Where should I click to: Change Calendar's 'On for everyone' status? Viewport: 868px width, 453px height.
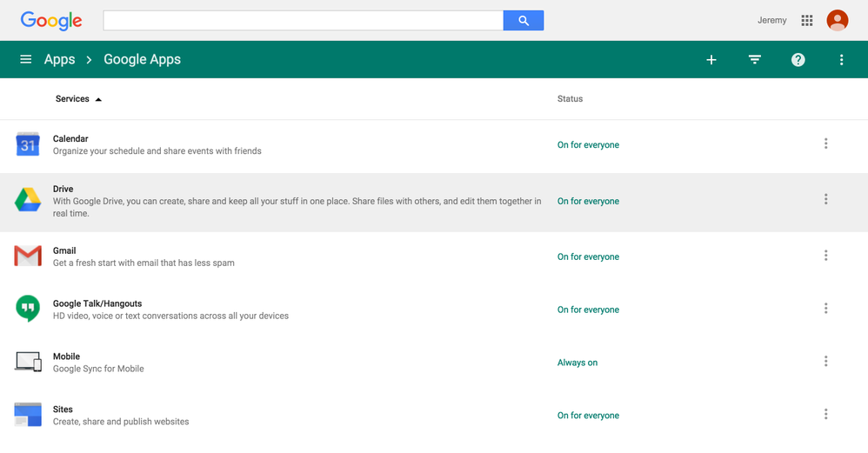pos(588,145)
